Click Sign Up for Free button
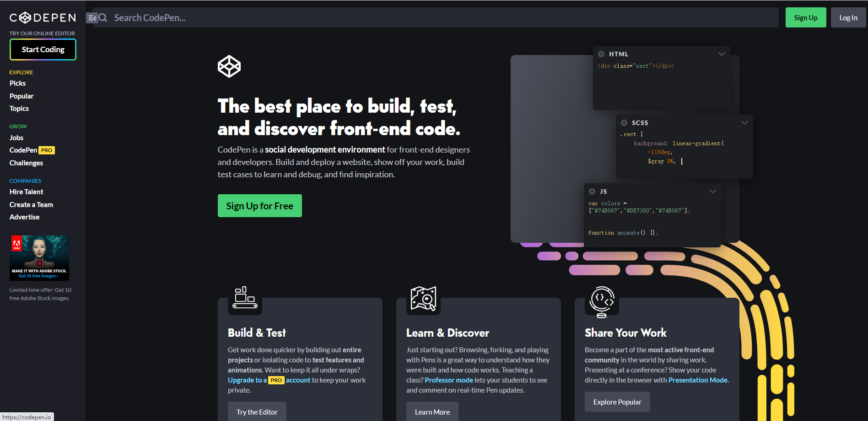Viewport: 868px width, 421px height. pyautogui.click(x=260, y=206)
